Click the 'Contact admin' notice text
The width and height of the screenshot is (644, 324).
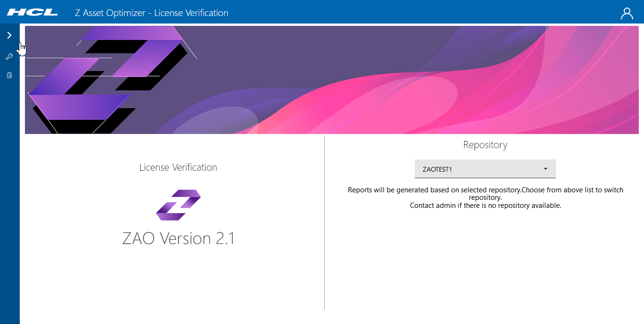(x=485, y=205)
